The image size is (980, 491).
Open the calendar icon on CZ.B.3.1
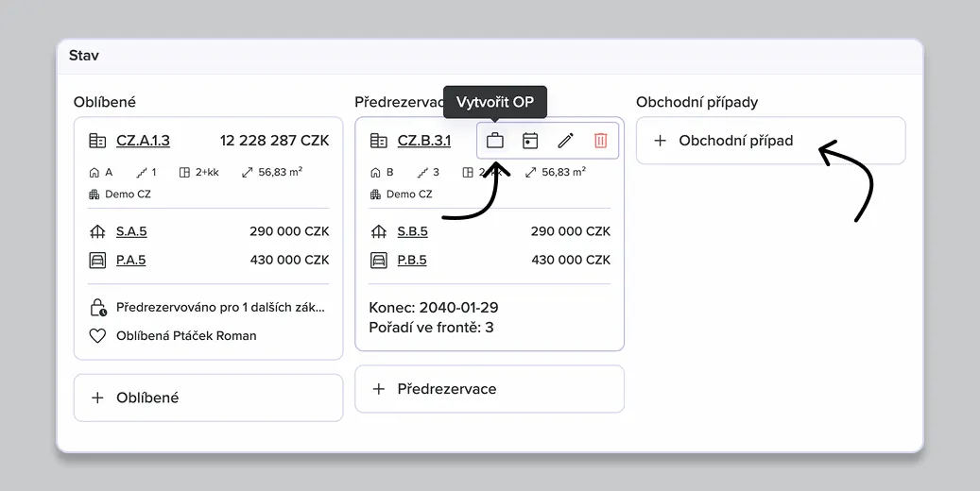pyautogui.click(x=530, y=141)
